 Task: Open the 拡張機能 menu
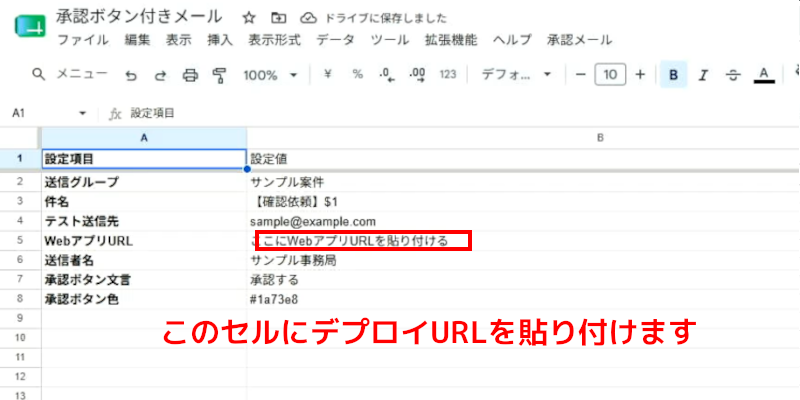click(451, 40)
